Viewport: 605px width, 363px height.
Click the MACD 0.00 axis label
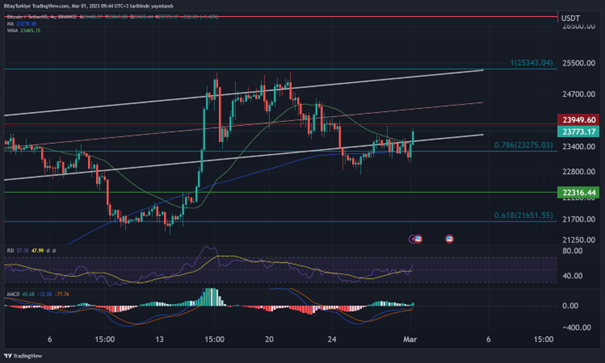click(570, 306)
